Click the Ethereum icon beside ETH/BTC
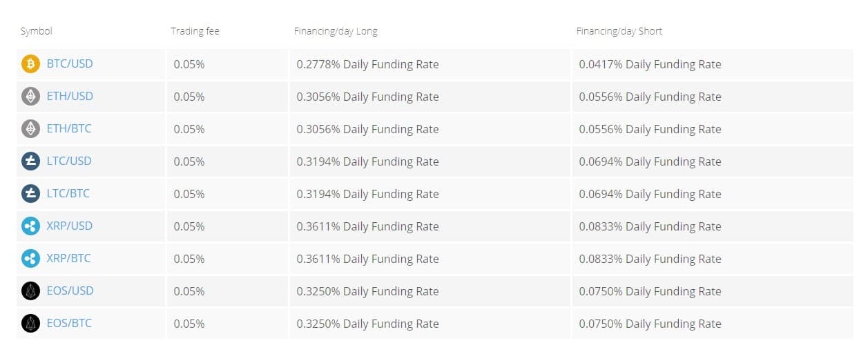Viewport: 868px width, 354px height. point(30,129)
